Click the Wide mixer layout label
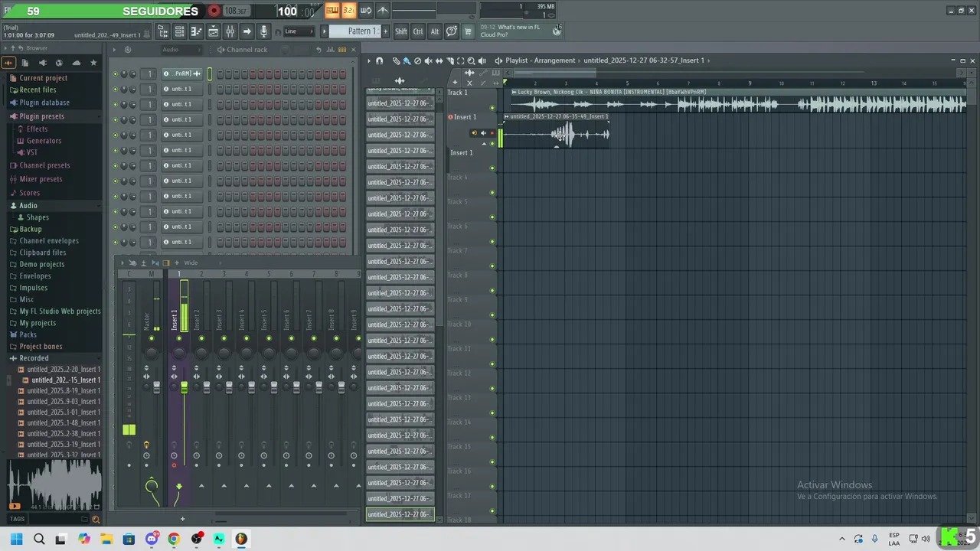This screenshot has height=551, width=980. tap(191, 262)
